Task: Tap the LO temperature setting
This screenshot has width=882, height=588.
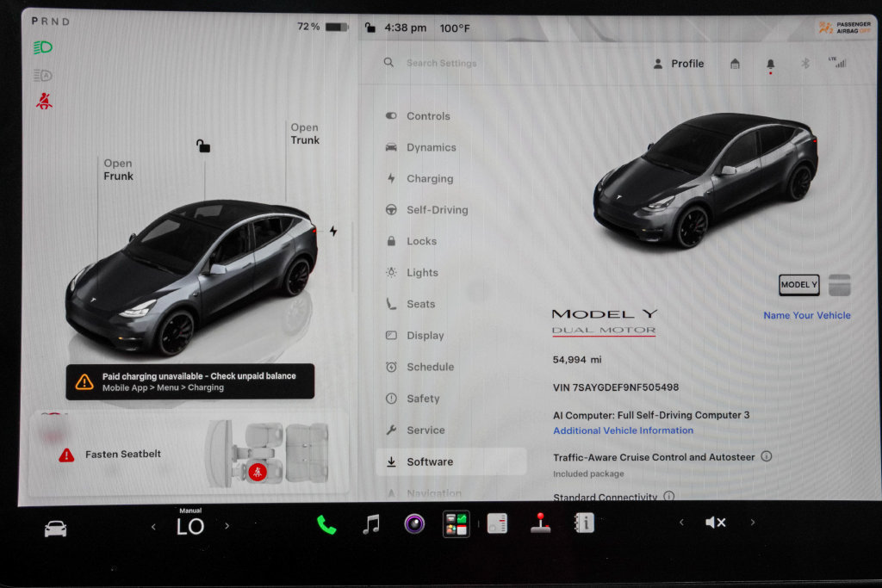Action: click(190, 527)
